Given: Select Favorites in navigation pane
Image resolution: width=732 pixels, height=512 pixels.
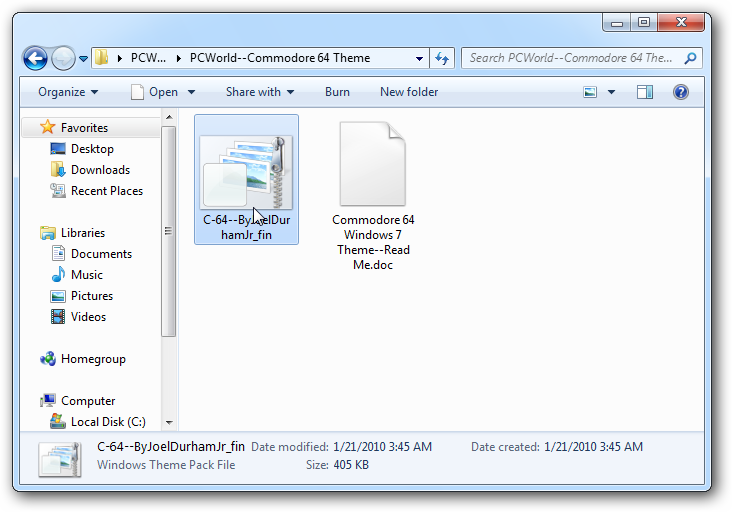Looking at the screenshot, I should click(84, 127).
